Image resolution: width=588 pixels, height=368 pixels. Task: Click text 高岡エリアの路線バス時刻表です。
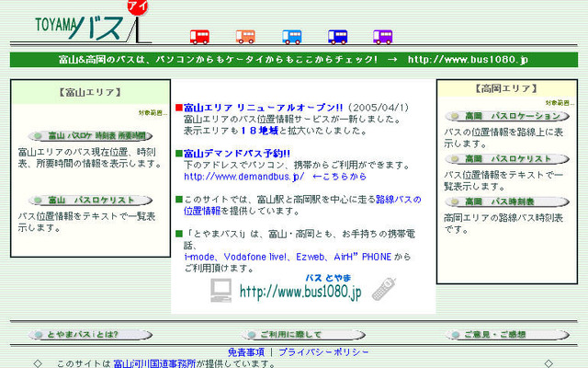pos(503,224)
